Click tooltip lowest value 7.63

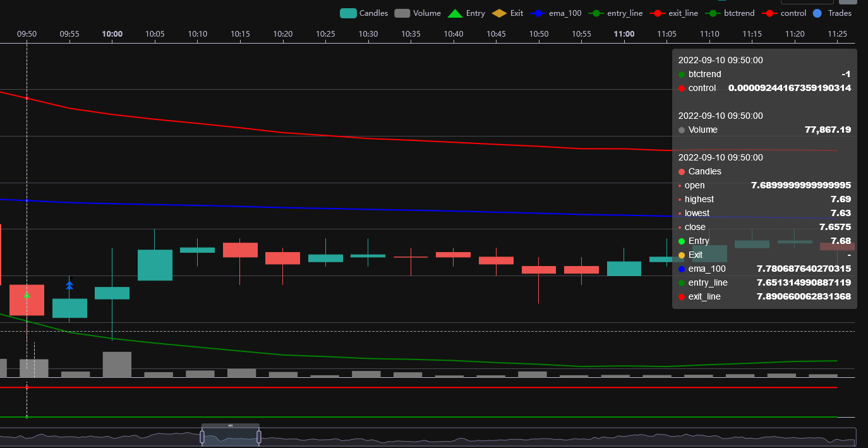(x=841, y=213)
